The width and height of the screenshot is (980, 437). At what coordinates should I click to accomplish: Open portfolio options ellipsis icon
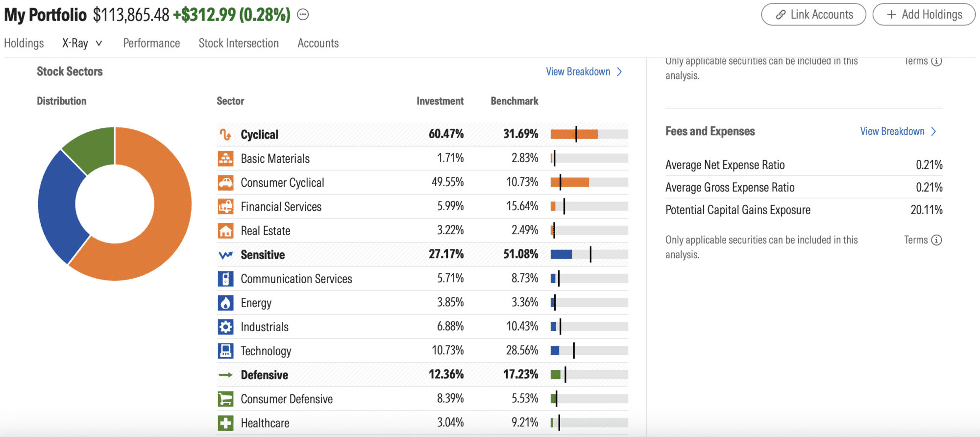303,15
